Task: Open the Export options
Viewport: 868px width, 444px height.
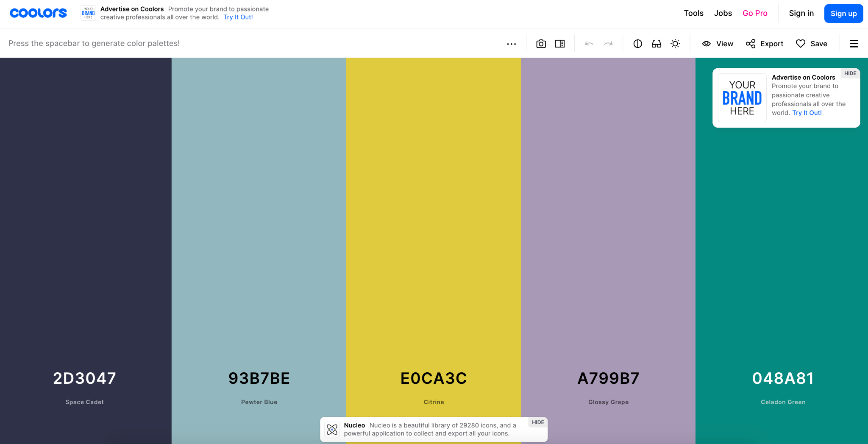Action: click(x=765, y=44)
